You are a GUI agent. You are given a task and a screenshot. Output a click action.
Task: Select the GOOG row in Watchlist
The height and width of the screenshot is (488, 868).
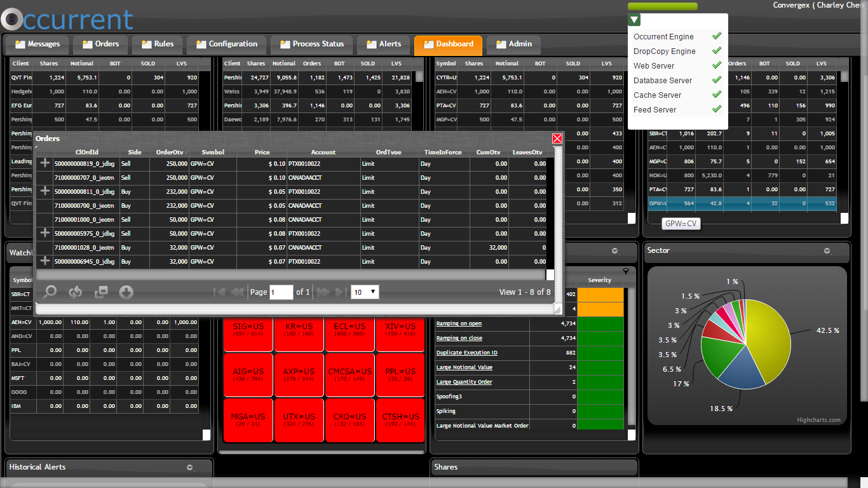[x=105, y=391]
